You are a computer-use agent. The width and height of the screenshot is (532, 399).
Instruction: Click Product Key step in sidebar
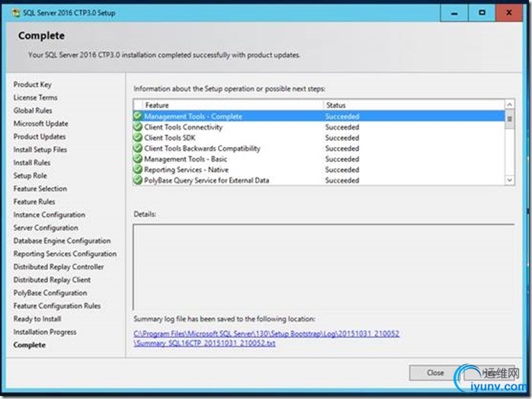pos(33,85)
